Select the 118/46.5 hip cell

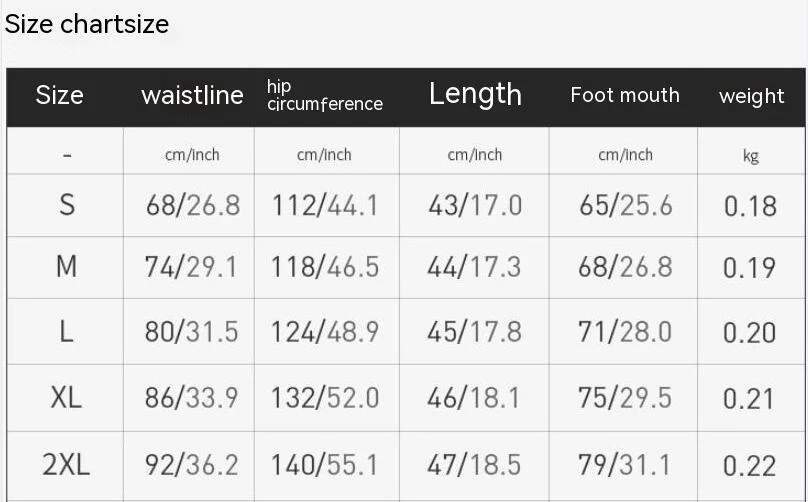pyautogui.click(x=325, y=267)
